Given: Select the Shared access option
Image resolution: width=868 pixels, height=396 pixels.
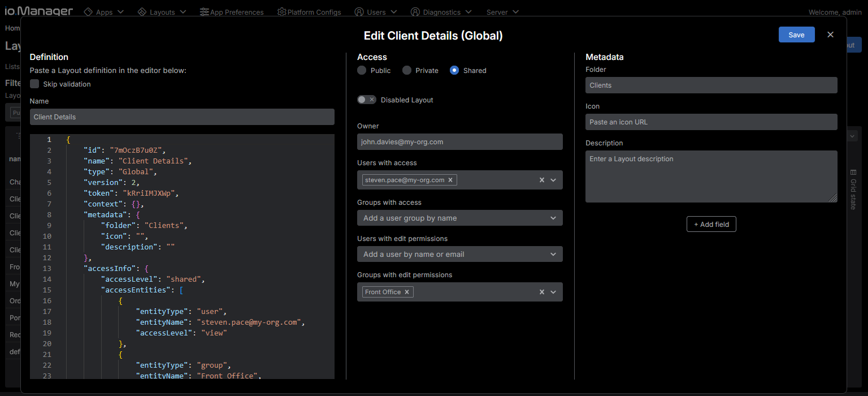Looking at the screenshot, I should 454,70.
